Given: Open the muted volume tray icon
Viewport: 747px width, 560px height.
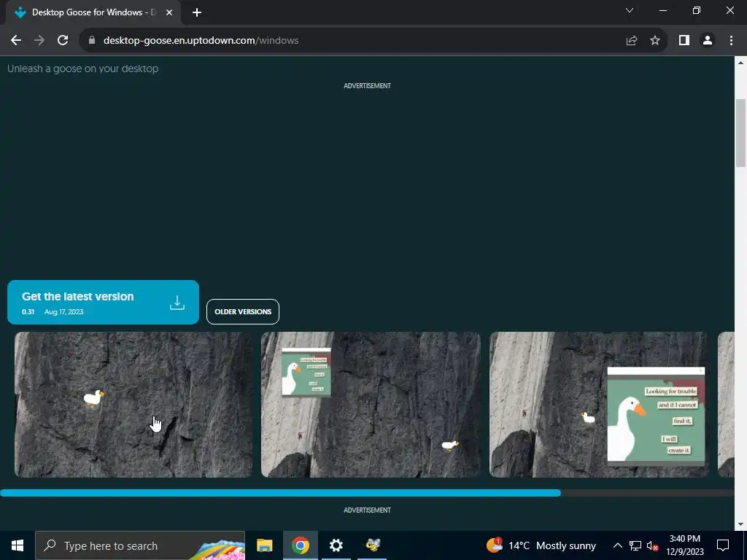Looking at the screenshot, I should tap(653, 545).
